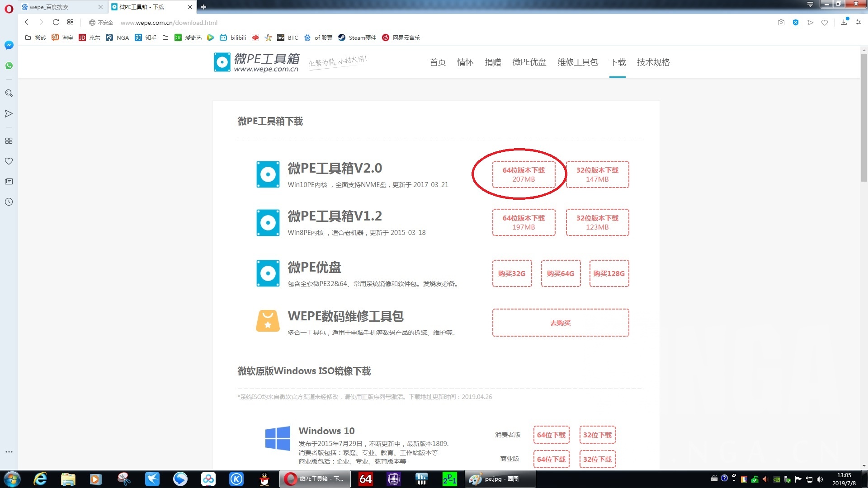Download 微PE工具箱V2.0 64位版本 207MB
This screenshot has height=488, width=868.
click(524, 174)
